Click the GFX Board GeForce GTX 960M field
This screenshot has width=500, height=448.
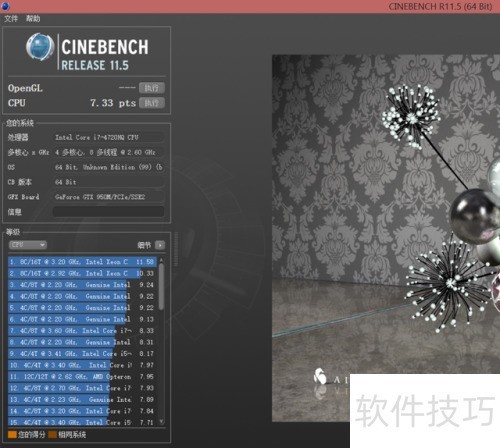tap(108, 197)
